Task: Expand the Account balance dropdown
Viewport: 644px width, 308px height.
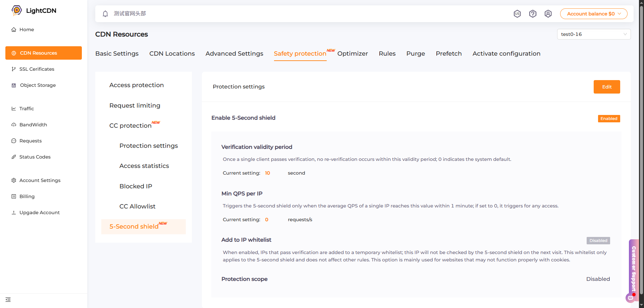Action: pos(593,14)
